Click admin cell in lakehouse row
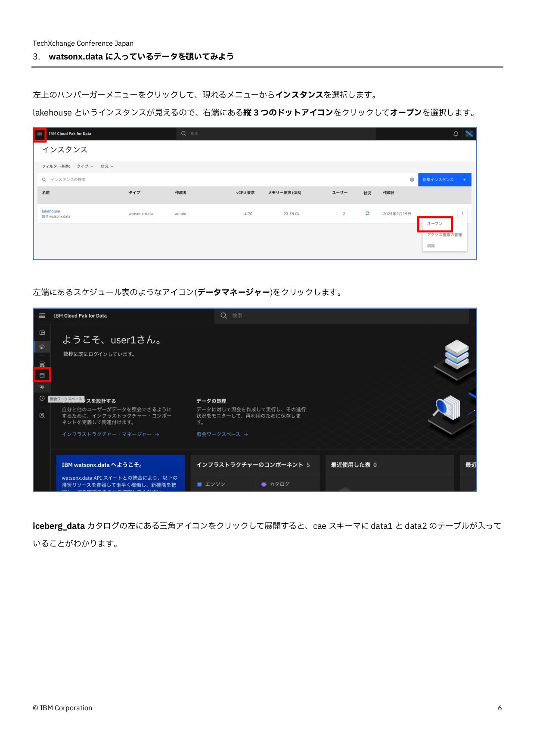The width and height of the screenshot is (534, 756). tap(180, 214)
